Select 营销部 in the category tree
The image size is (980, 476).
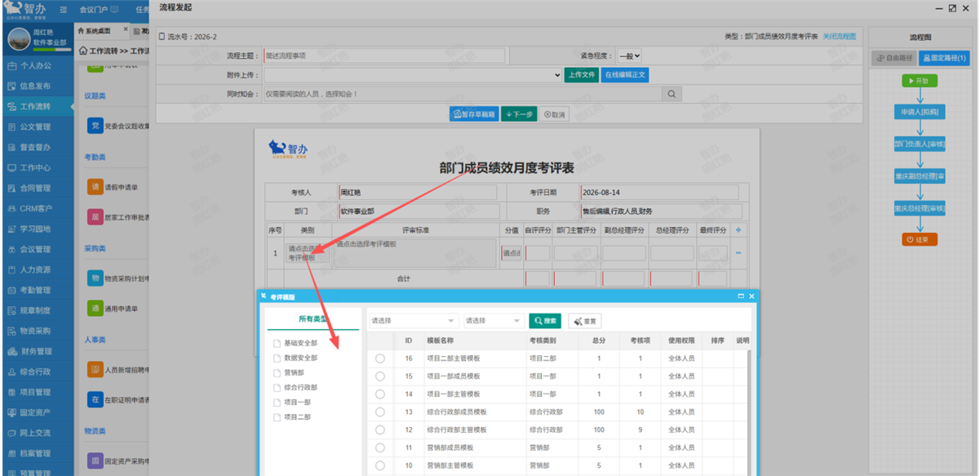click(x=295, y=372)
